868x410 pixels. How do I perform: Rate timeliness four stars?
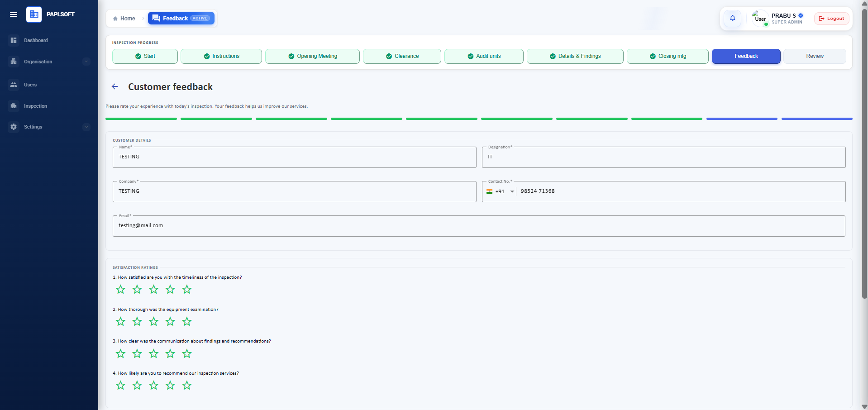pos(170,290)
